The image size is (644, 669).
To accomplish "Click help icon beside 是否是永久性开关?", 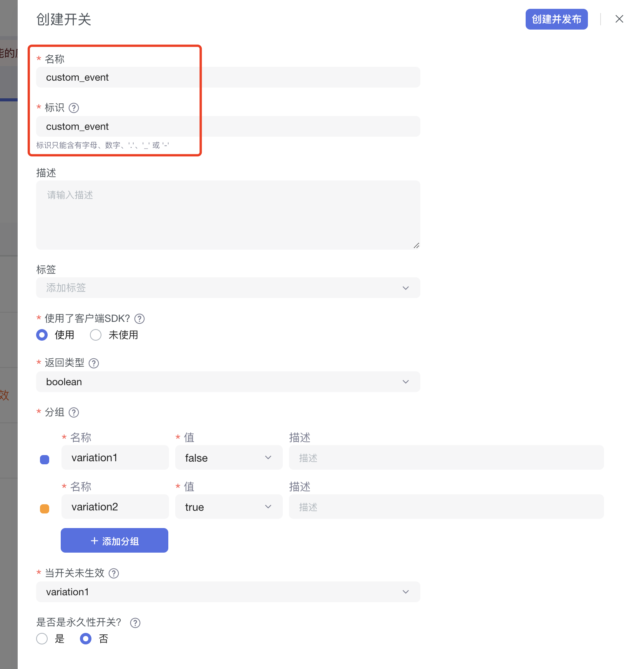I will 135,623.
